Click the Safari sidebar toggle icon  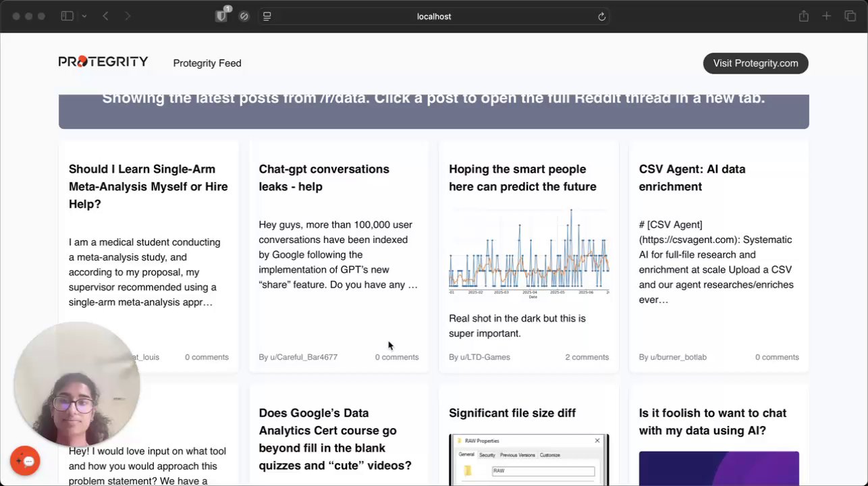[67, 16]
